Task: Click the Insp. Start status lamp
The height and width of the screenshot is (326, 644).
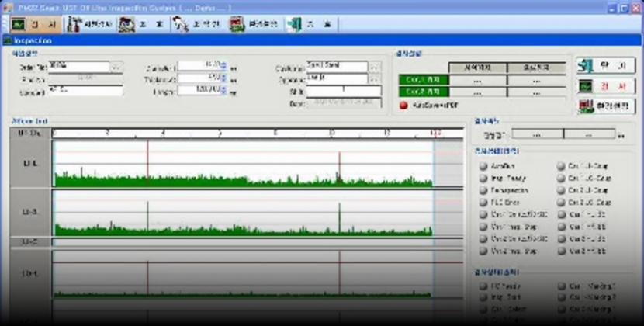Action: coord(483,297)
